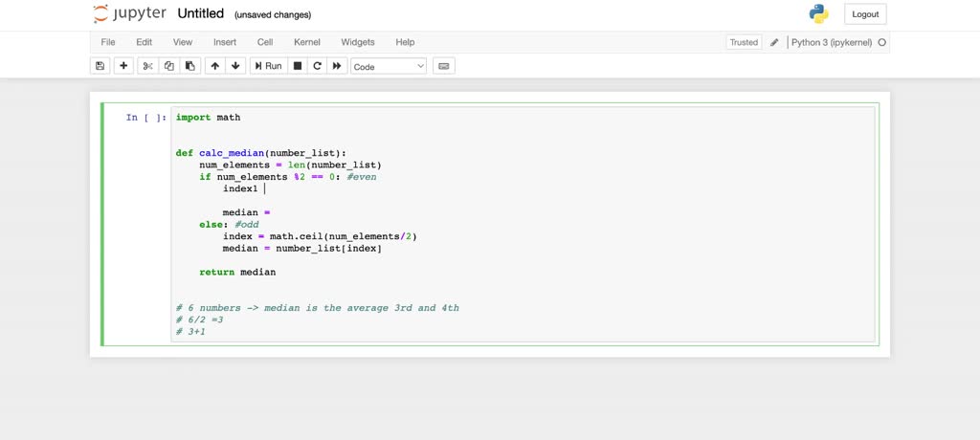The height and width of the screenshot is (440, 980).
Task: Click the Python logo icon
Action: point(819,13)
